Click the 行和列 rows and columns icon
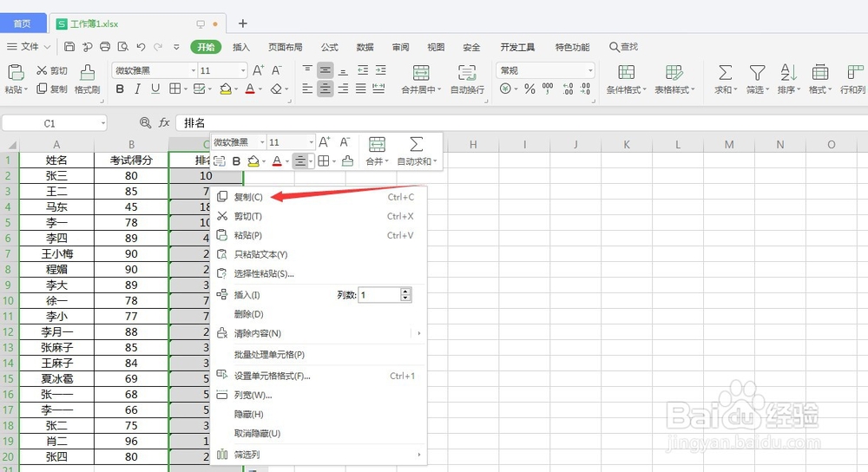 (x=855, y=73)
